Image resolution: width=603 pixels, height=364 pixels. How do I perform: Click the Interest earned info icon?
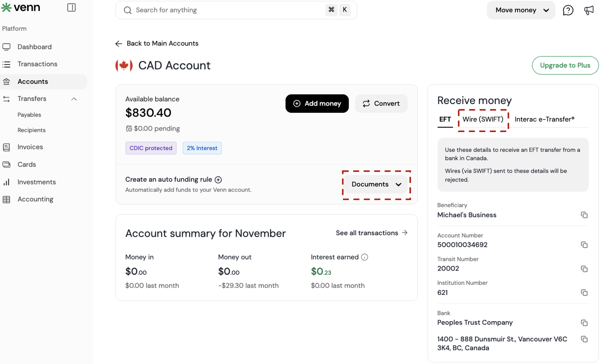(364, 257)
